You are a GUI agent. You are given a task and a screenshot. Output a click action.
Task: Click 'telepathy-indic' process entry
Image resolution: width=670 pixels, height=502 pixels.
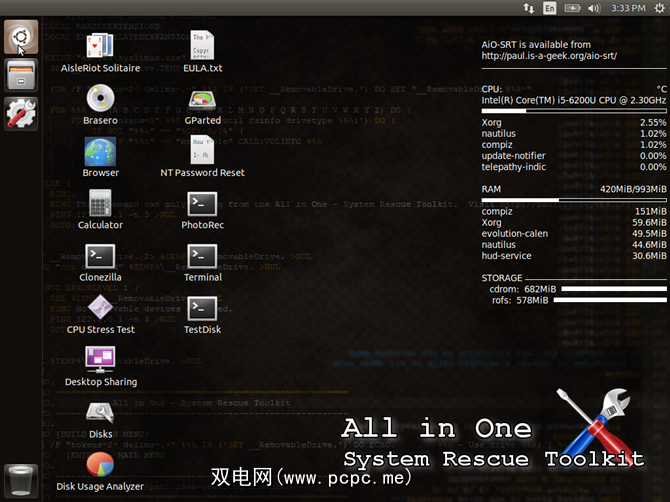(x=514, y=167)
